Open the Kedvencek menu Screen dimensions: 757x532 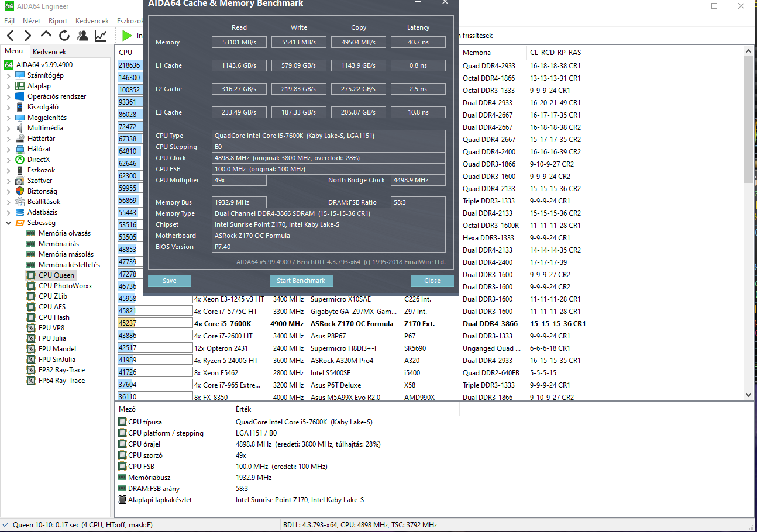click(x=92, y=21)
